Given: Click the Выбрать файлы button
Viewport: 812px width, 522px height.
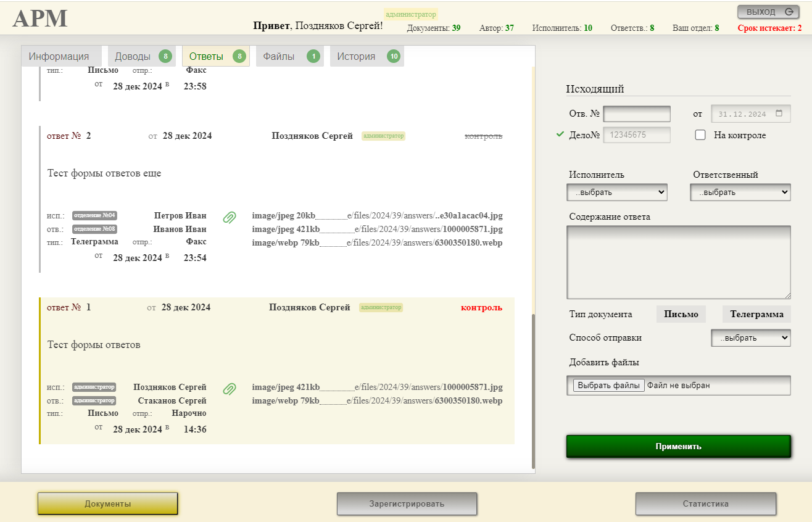Looking at the screenshot, I should click(609, 386).
